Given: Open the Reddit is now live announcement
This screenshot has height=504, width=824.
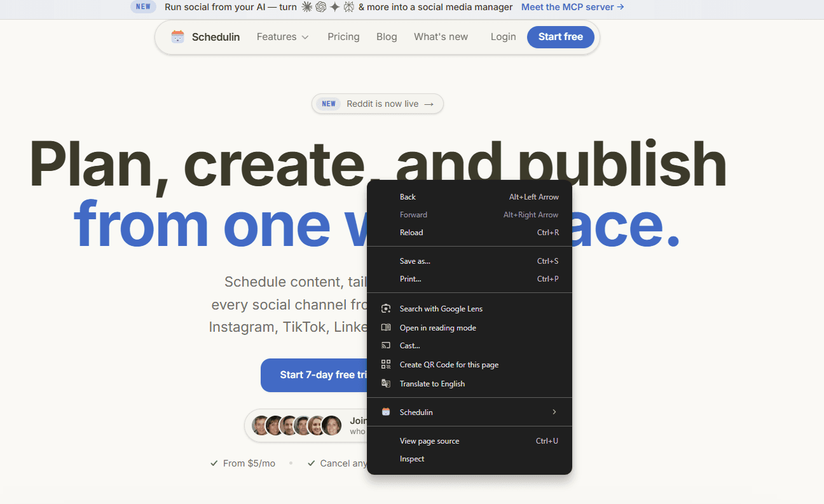Looking at the screenshot, I should coord(378,104).
